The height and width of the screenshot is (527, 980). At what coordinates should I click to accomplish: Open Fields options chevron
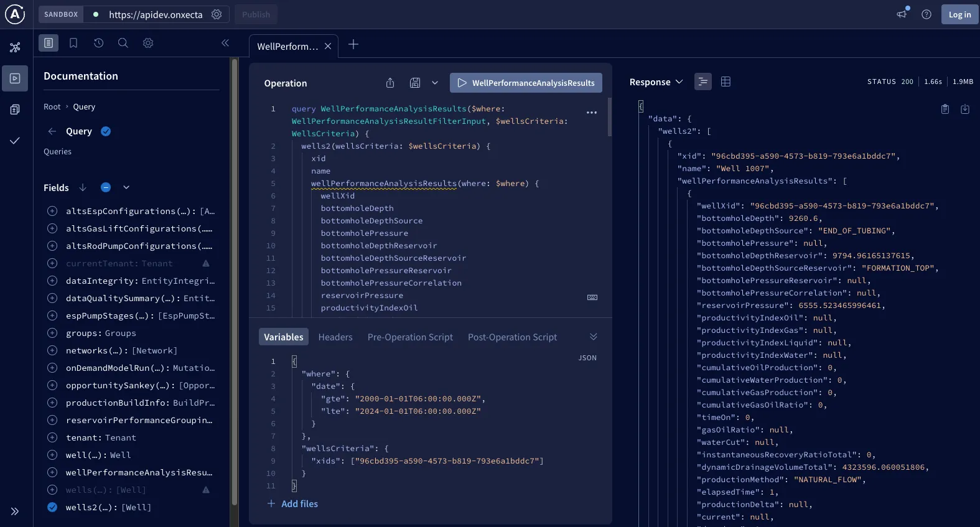(x=126, y=187)
